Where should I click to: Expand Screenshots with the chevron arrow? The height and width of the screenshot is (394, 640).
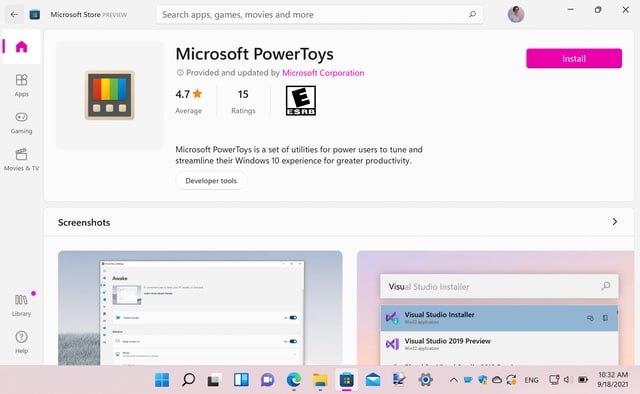pos(615,222)
